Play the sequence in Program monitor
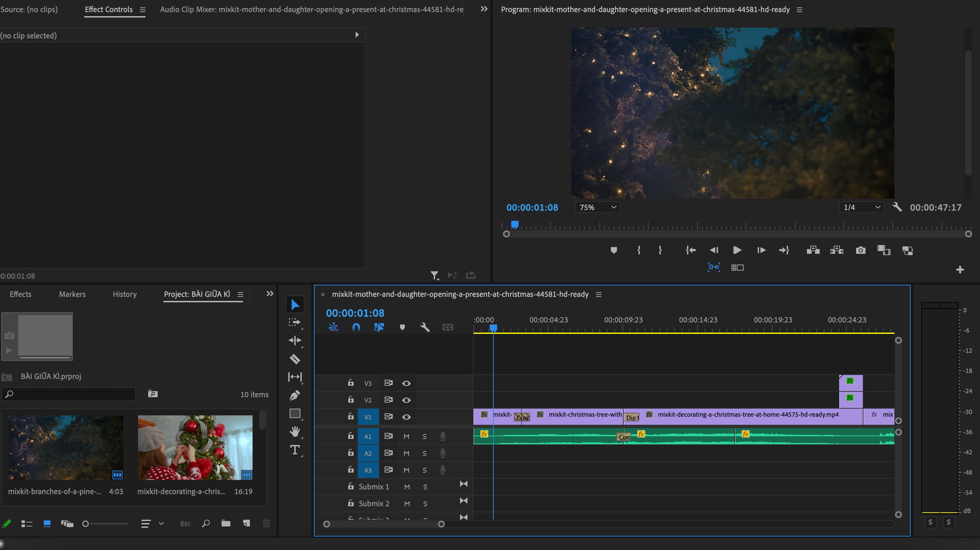This screenshot has width=980, height=550. (737, 250)
